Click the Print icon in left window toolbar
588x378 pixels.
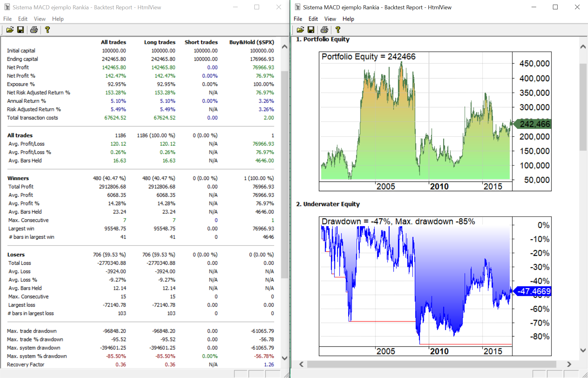pos(34,30)
